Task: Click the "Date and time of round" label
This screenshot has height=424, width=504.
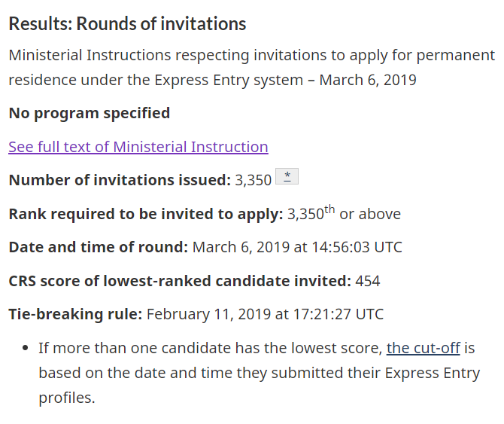Action: click(x=98, y=247)
